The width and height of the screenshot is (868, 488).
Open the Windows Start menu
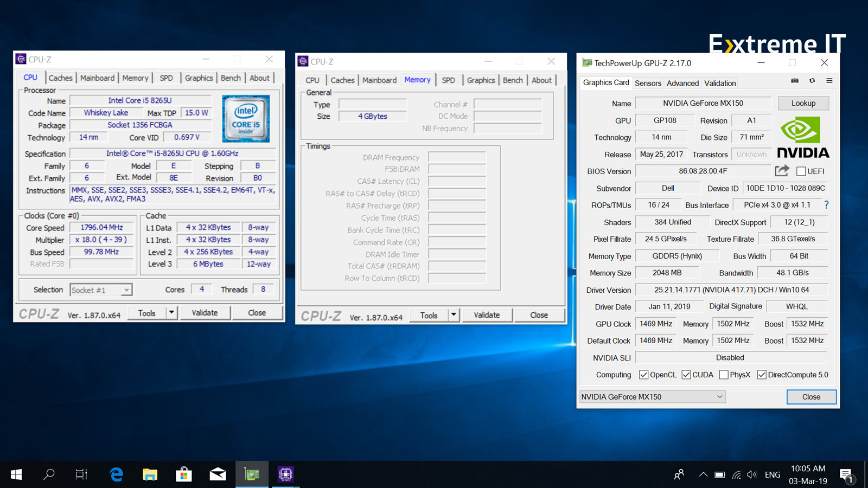pos(16,474)
